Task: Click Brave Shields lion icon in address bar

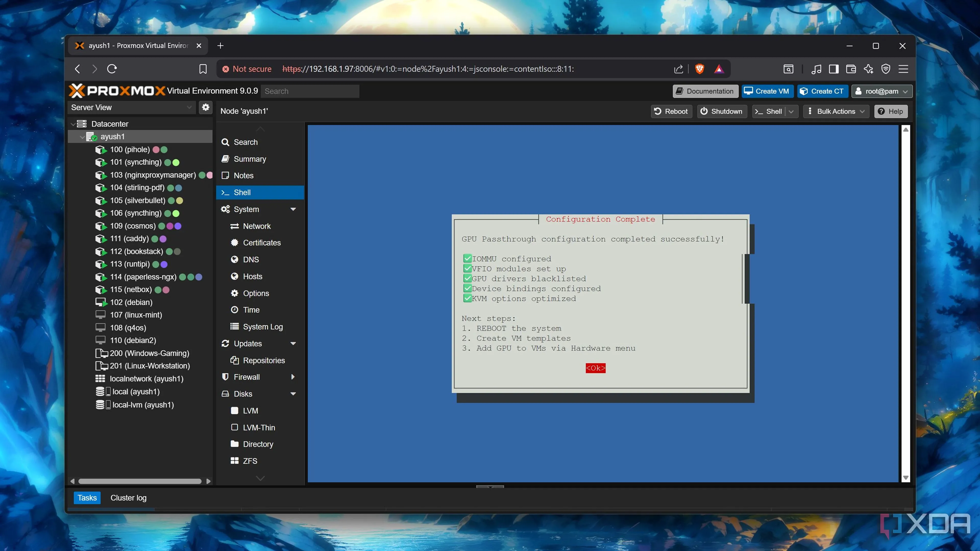Action: click(x=699, y=69)
